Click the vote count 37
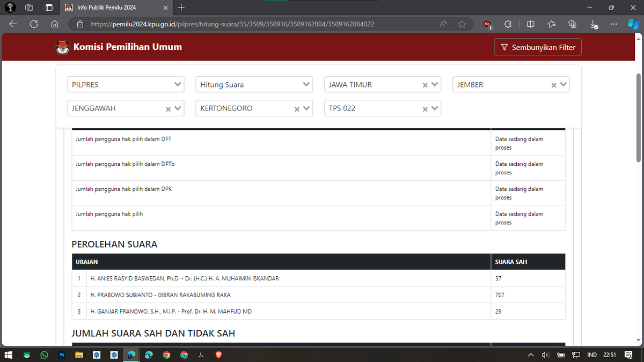Viewport: 644px width, 362px height. click(499, 278)
